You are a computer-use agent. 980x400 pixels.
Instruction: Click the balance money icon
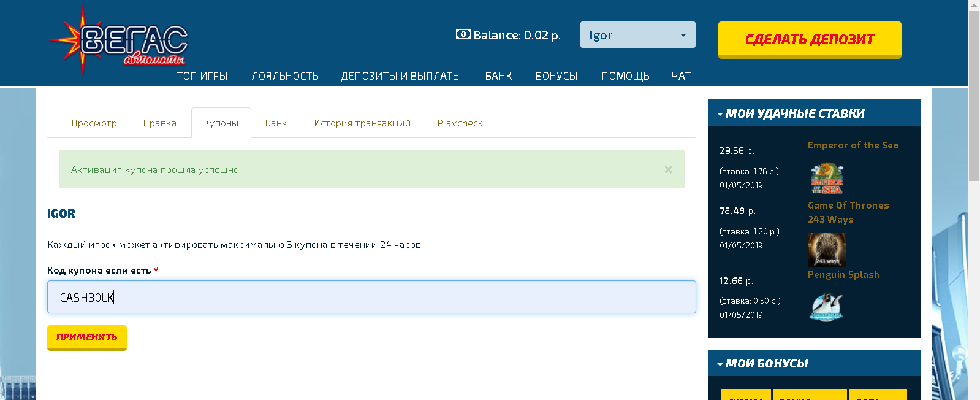click(463, 34)
